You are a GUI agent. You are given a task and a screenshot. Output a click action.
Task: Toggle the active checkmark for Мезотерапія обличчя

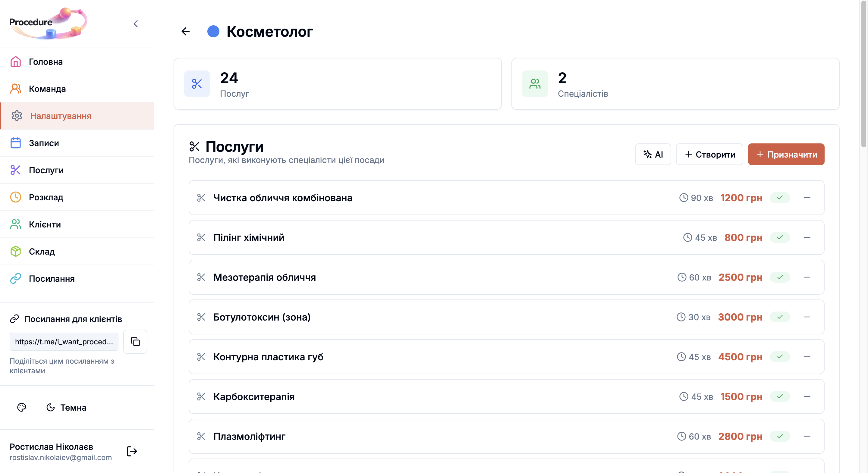tap(780, 277)
